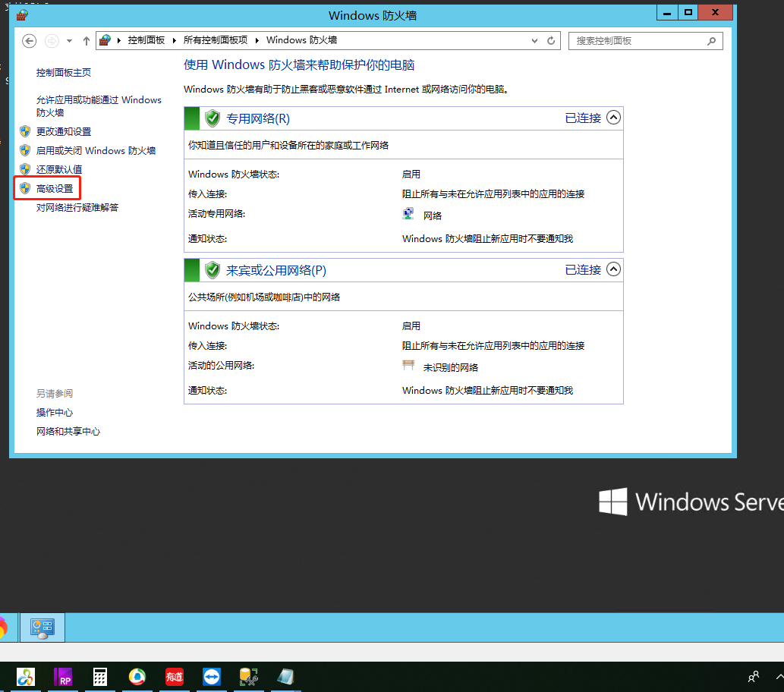
Task: Open 网络和共享中心 link
Action: (68, 432)
